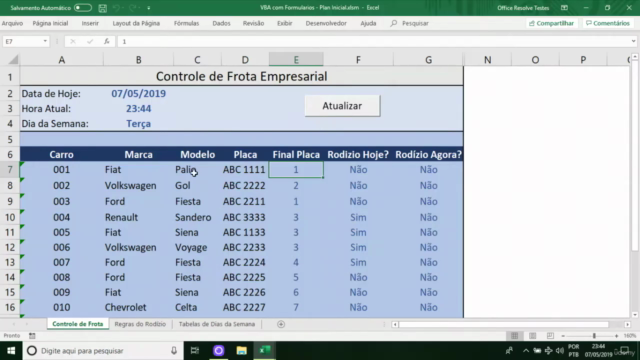Click the Undo arrow icon

pyautogui.click(x=116, y=8)
